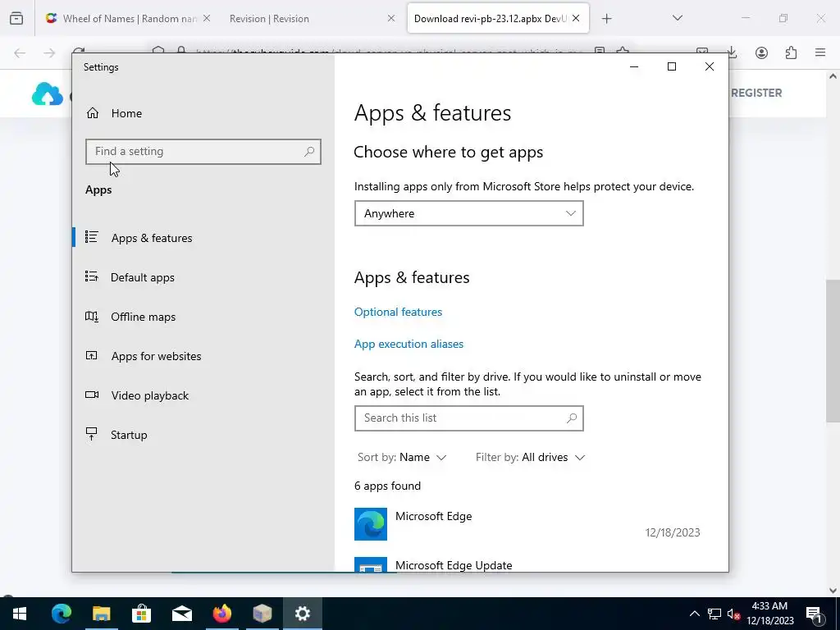Open the package app icon in taskbar
The height and width of the screenshot is (630, 840).
tap(262, 614)
